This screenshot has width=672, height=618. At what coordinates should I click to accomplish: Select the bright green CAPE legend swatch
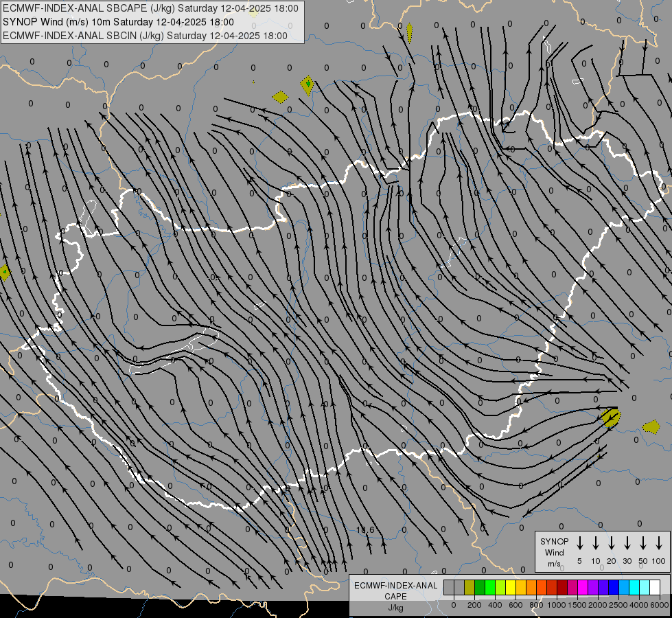click(x=490, y=587)
